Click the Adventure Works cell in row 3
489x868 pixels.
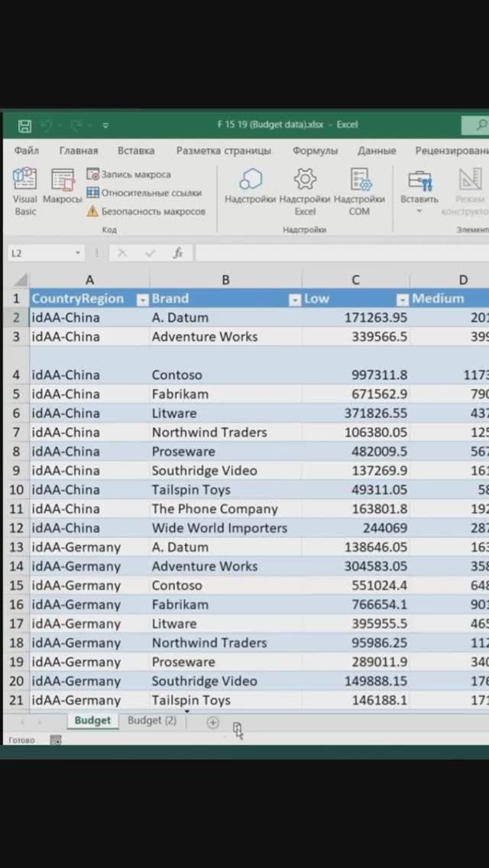[225, 336]
